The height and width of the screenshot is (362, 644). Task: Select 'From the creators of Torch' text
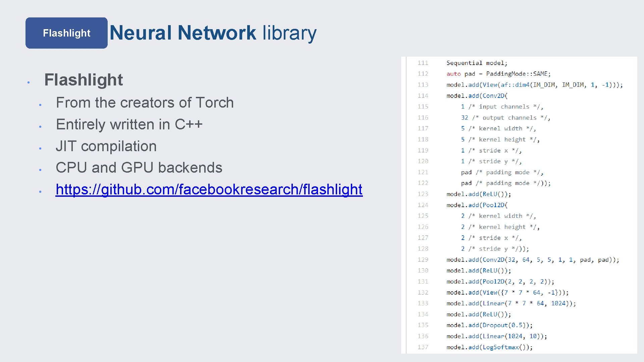click(145, 103)
